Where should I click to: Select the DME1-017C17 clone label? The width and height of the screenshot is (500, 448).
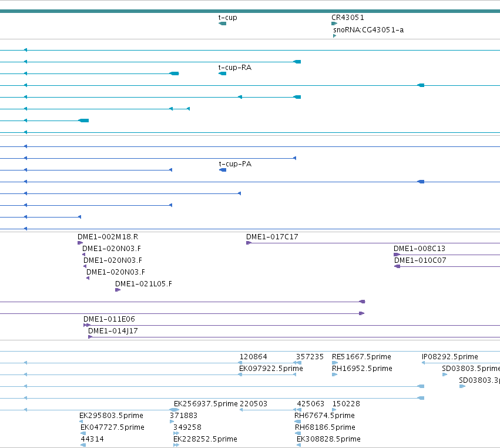272,237
